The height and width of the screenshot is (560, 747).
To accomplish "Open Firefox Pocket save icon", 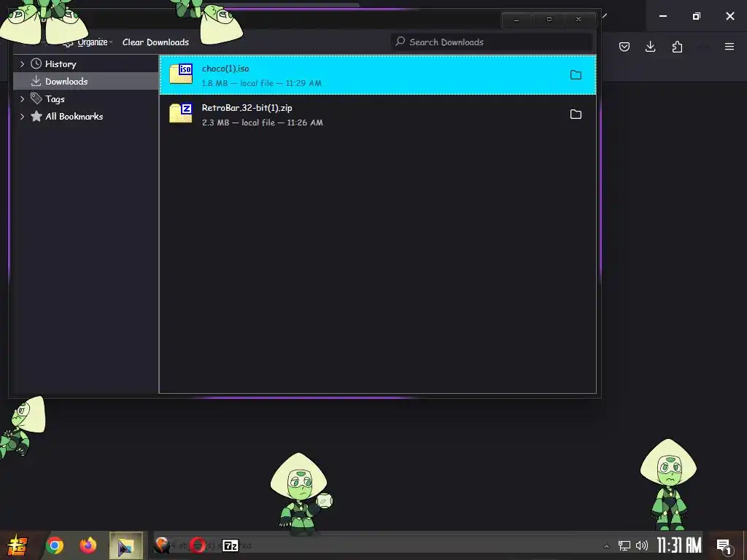I will 624,47.
